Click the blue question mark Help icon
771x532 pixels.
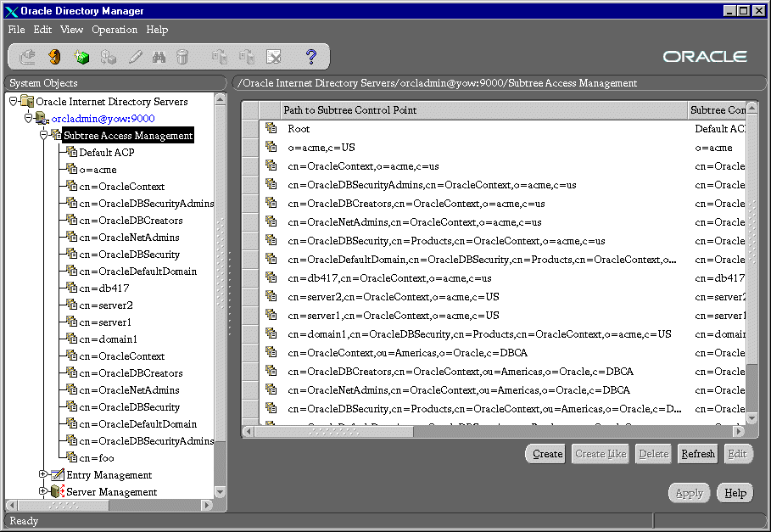pyautogui.click(x=310, y=57)
